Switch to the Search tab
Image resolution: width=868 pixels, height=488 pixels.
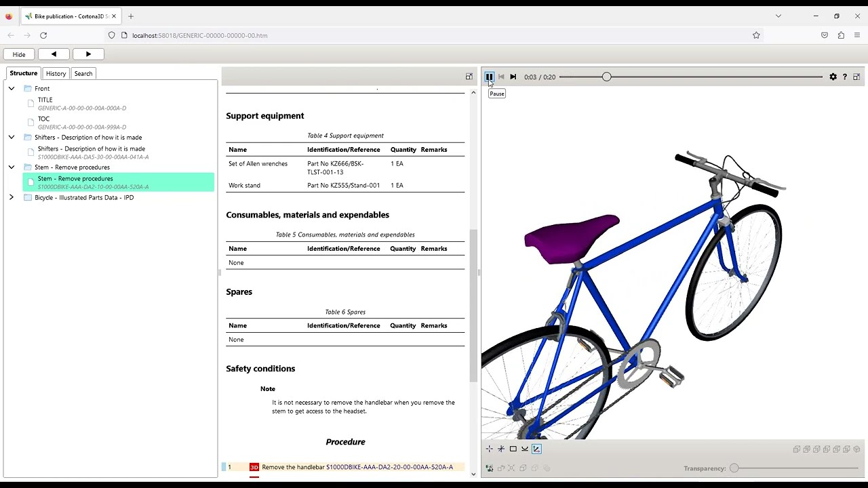tap(83, 73)
